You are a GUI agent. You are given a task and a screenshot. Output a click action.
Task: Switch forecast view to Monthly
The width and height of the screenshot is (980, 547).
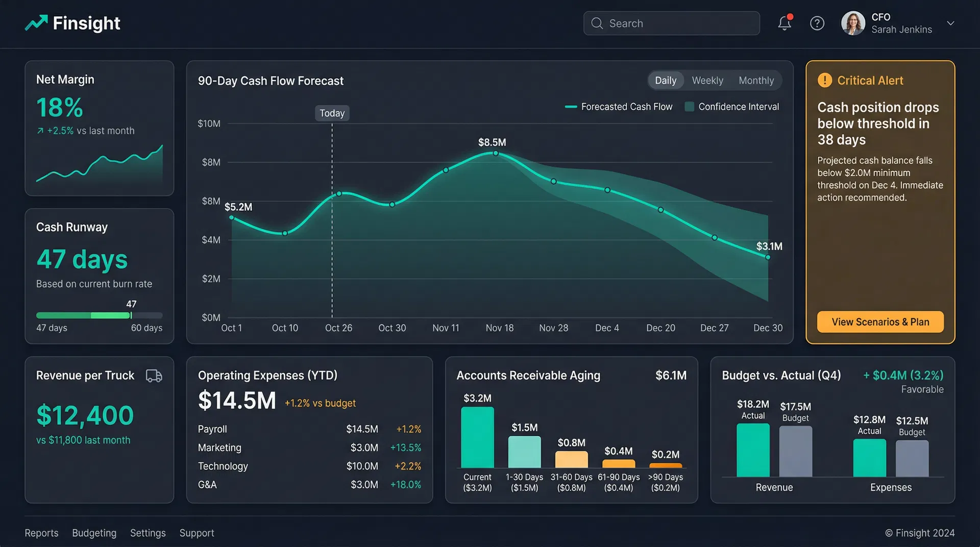756,80
